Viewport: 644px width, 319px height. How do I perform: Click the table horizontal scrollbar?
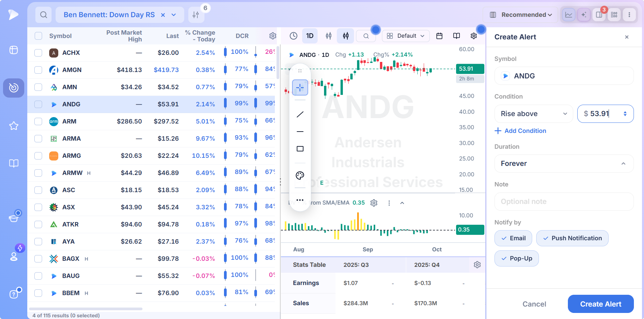coord(86,309)
